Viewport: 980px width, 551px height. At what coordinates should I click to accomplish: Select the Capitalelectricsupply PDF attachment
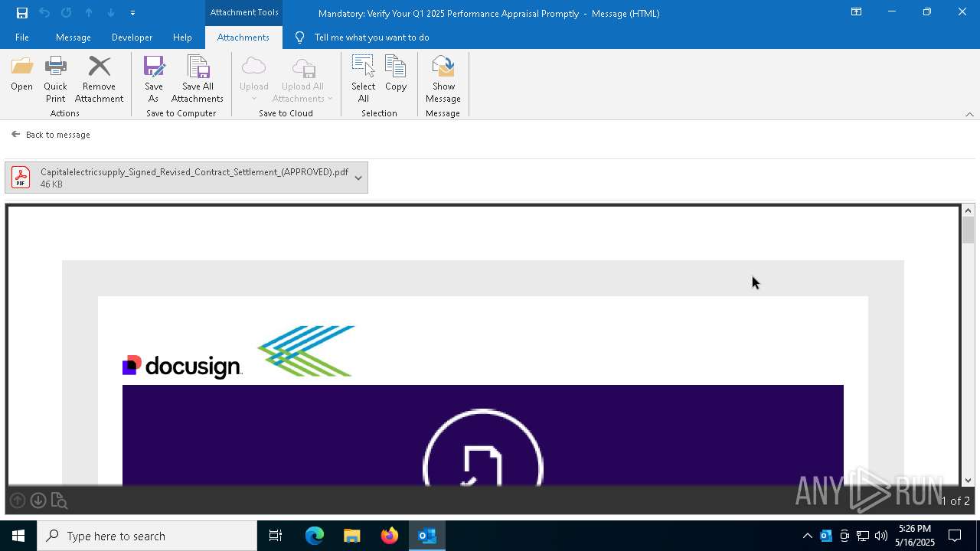click(x=178, y=178)
